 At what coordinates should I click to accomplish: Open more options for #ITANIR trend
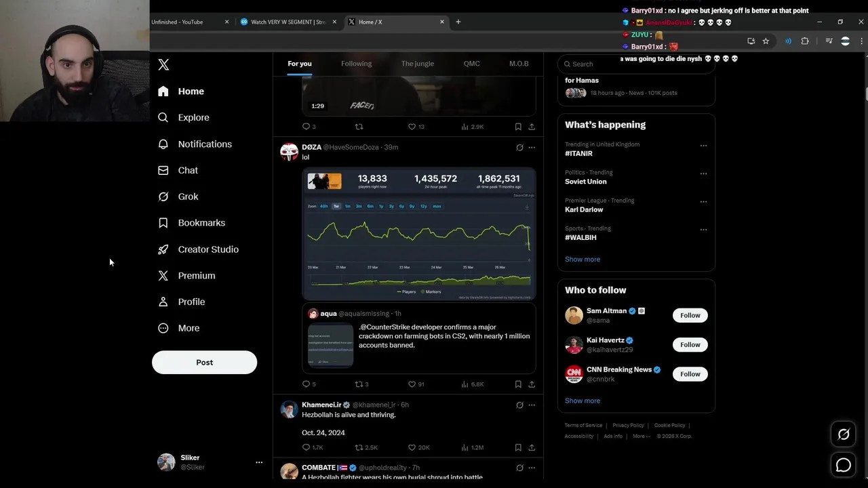(x=703, y=146)
